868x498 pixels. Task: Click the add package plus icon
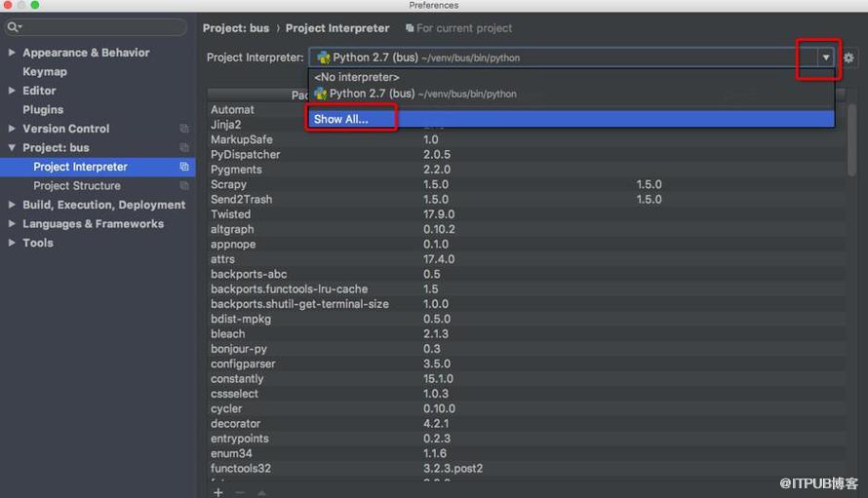click(218, 492)
